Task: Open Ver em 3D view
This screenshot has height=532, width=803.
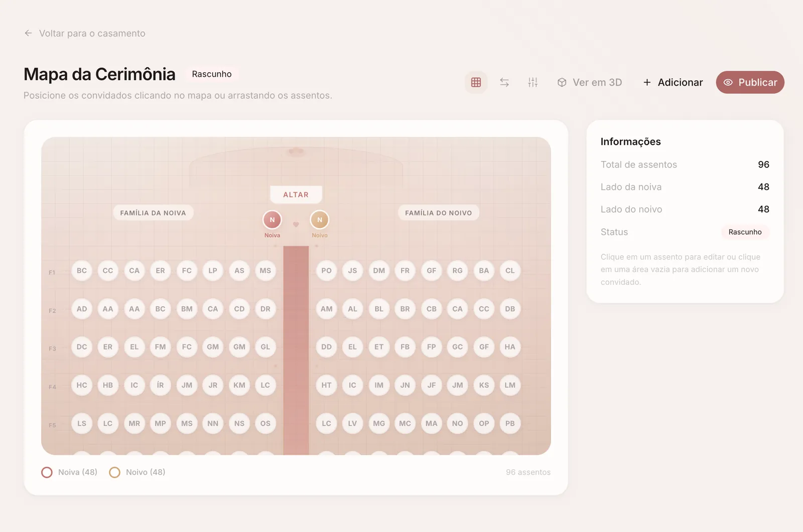Action: coord(590,82)
